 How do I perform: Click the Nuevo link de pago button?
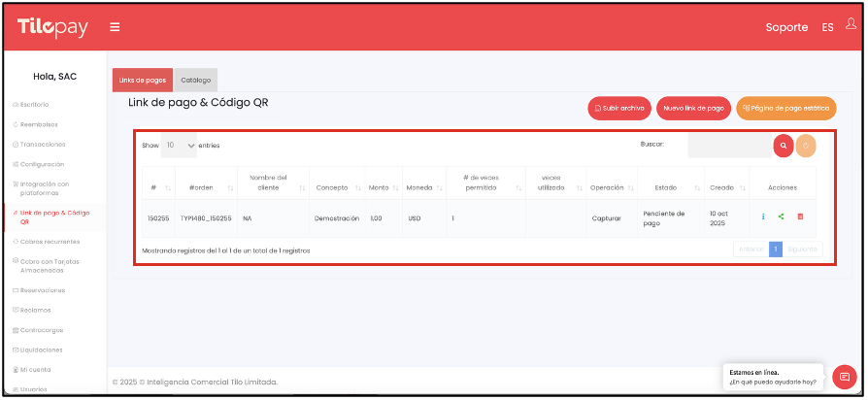[693, 109]
